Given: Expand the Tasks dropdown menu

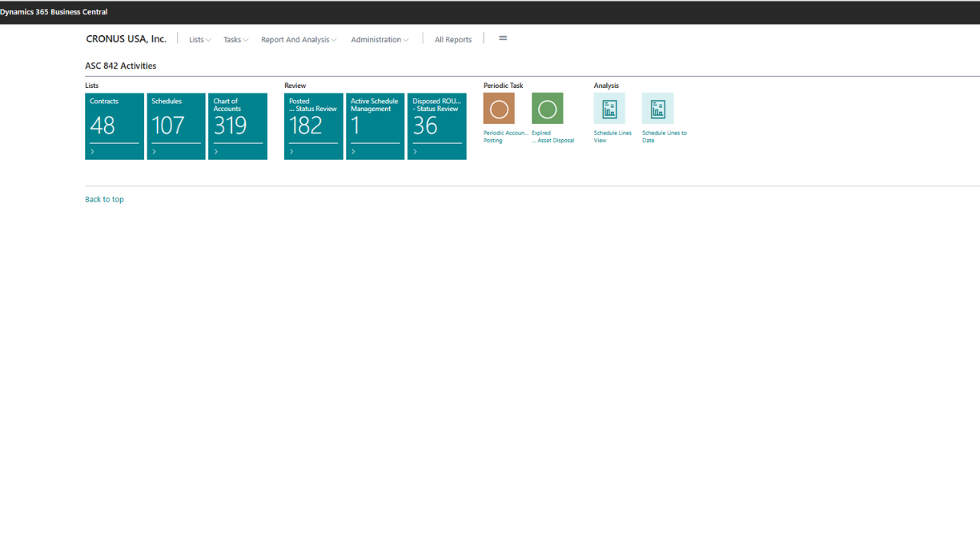Looking at the screenshot, I should [x=235, y=40].
